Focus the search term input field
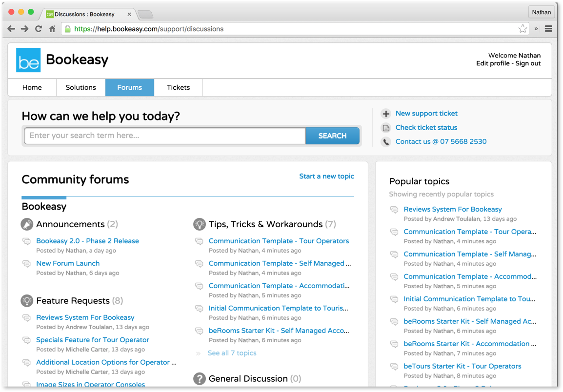Image resolution: width=563 pixels, height=392 pixels. pos(165,136)
